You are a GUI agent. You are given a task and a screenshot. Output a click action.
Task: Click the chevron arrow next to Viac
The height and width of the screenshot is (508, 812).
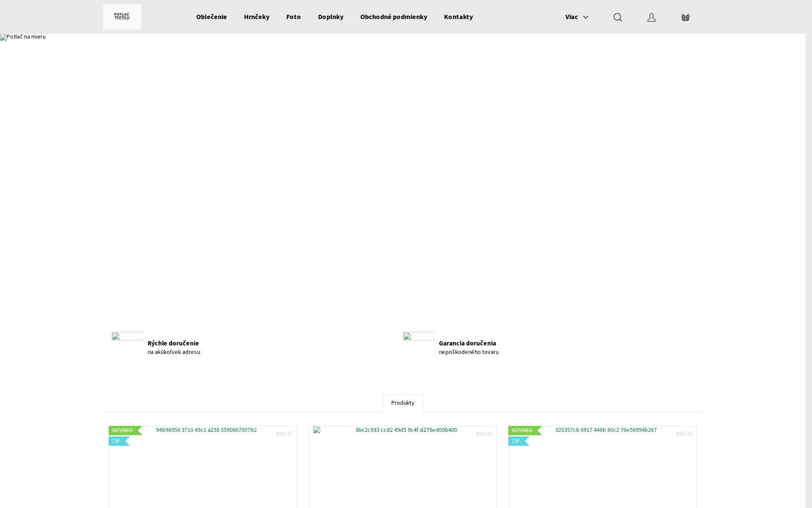586,17
